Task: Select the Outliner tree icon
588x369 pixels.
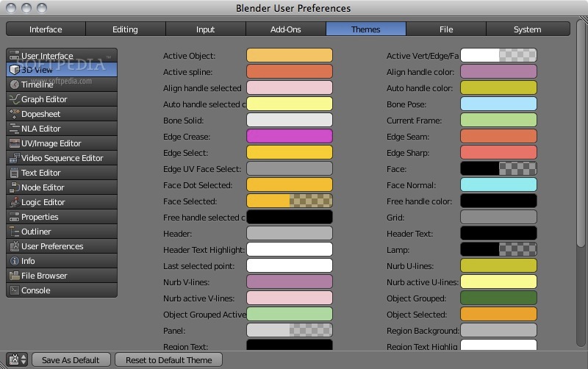Action: [x=14, y=232]
